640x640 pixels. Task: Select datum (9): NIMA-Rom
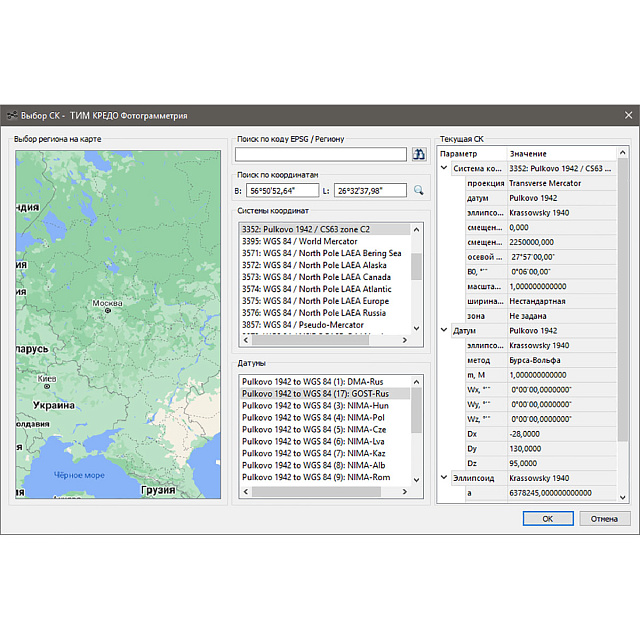tap(325, 477)
